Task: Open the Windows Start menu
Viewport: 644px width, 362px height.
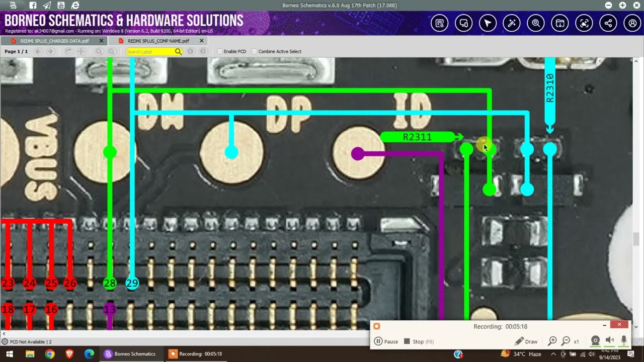Action: point(10,354)
